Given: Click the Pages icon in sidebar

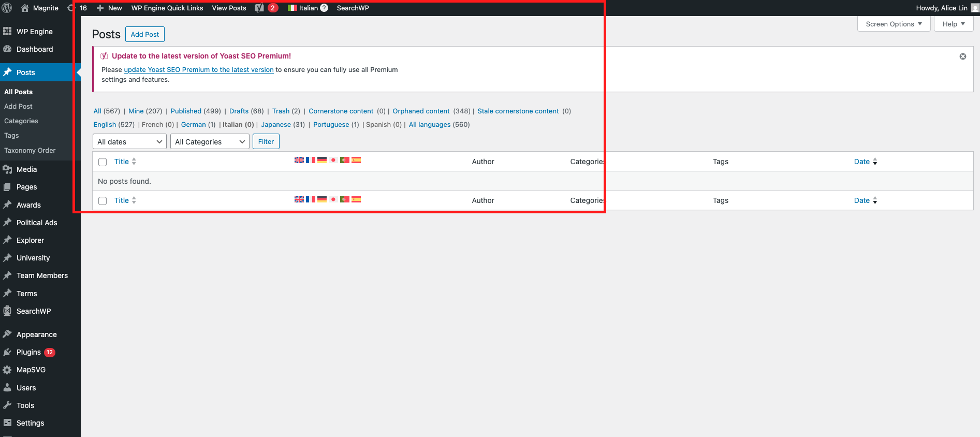Looking at the screenshot, I should tap(7, 187).
